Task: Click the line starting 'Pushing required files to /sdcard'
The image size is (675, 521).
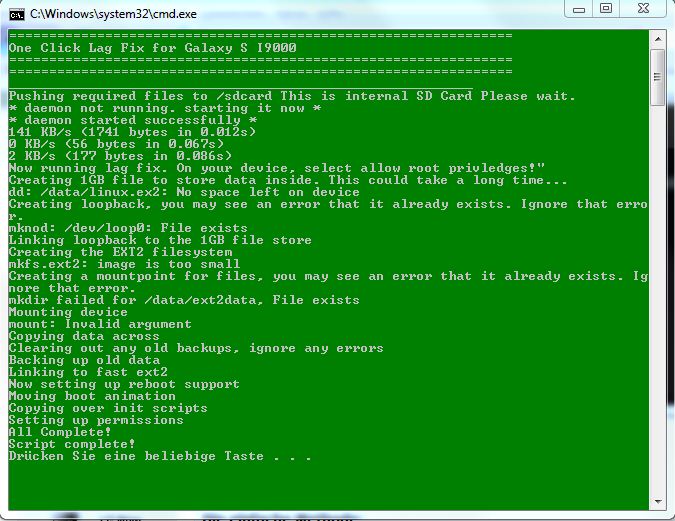Action: pos(291,96)
